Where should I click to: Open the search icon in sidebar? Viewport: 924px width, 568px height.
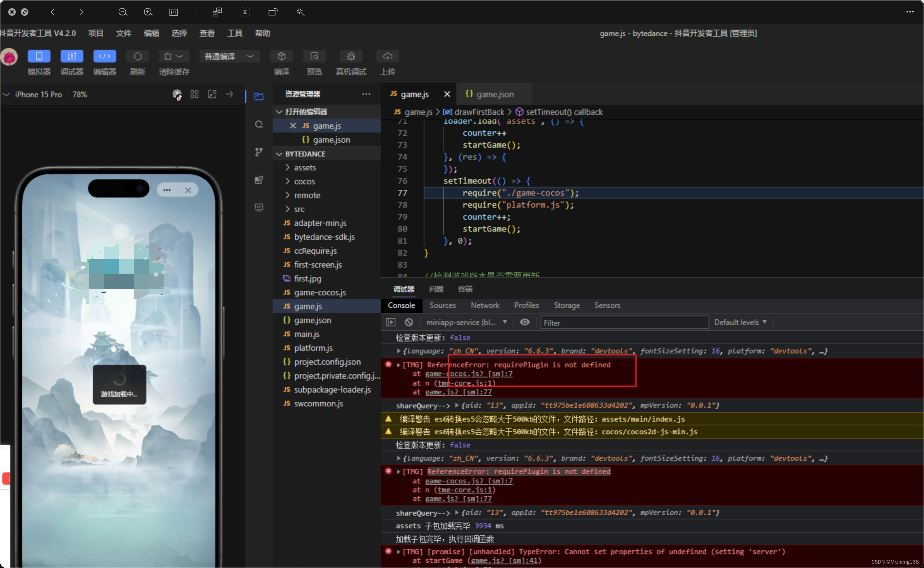(x=259, y=124)
